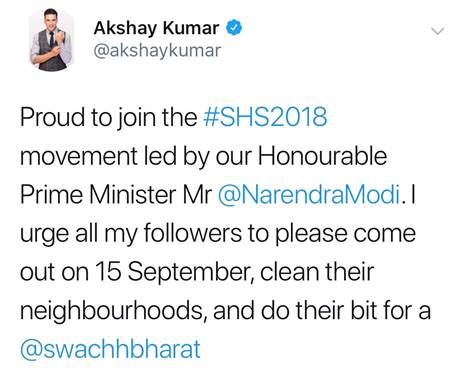This screenshot has width=463, height=383.
Task: Open the @akshaykumar handle
Action: click(157, 51)
